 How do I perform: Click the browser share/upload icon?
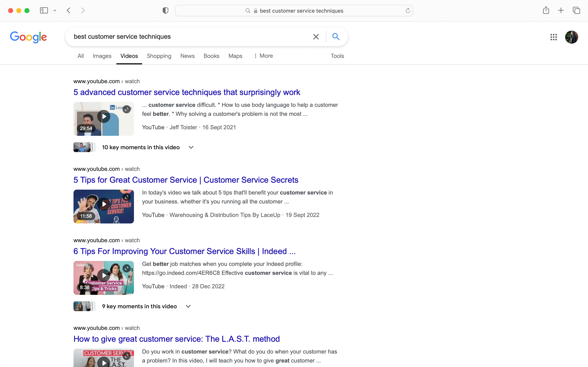[x=546, y=11]
